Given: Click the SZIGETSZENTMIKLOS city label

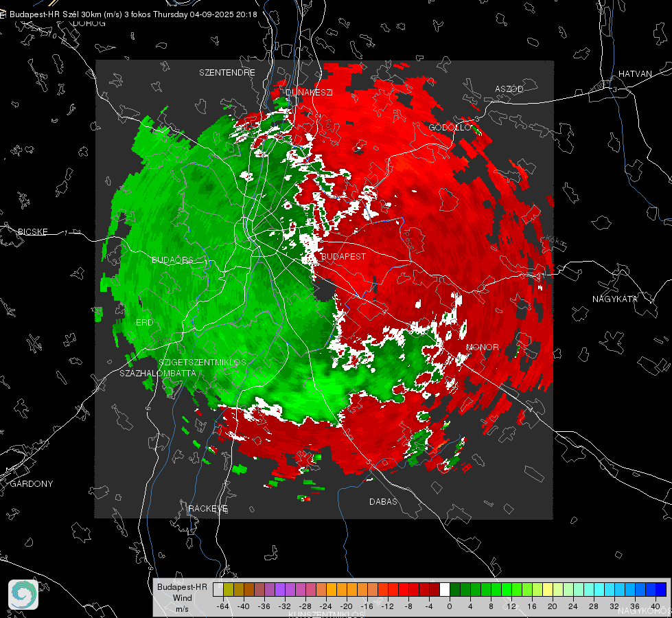Looking at the screenshot, I should pyautogui.click(x=202, y=362).
